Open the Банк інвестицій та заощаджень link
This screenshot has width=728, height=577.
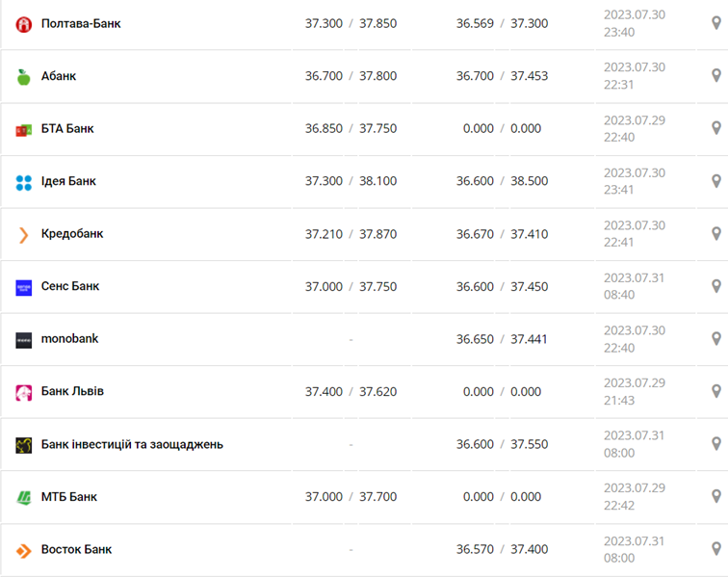pyautogui.click(x=132, y=444)
